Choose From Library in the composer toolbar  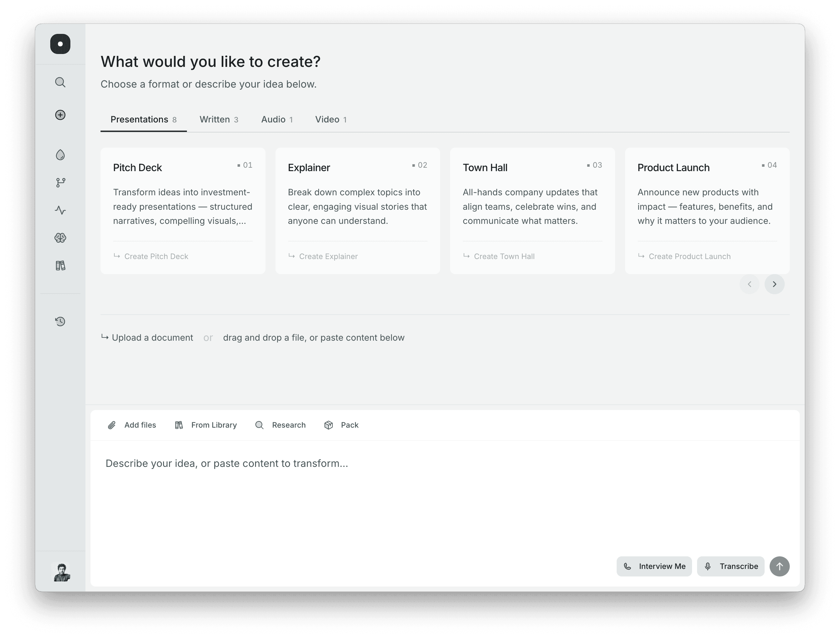click(205, 425)
